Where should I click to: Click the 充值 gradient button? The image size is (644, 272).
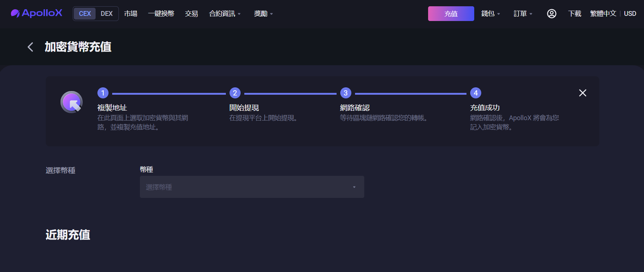point(451,14)
